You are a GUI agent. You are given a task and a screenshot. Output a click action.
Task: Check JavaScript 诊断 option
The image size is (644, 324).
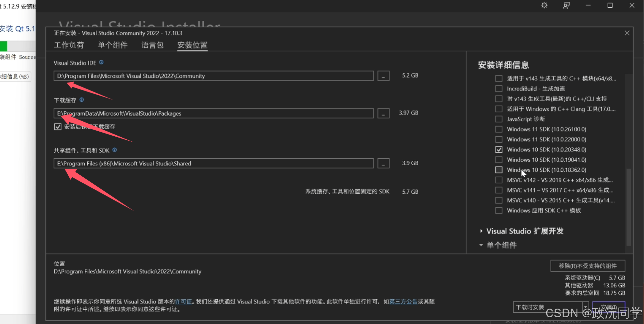[499, 119]
